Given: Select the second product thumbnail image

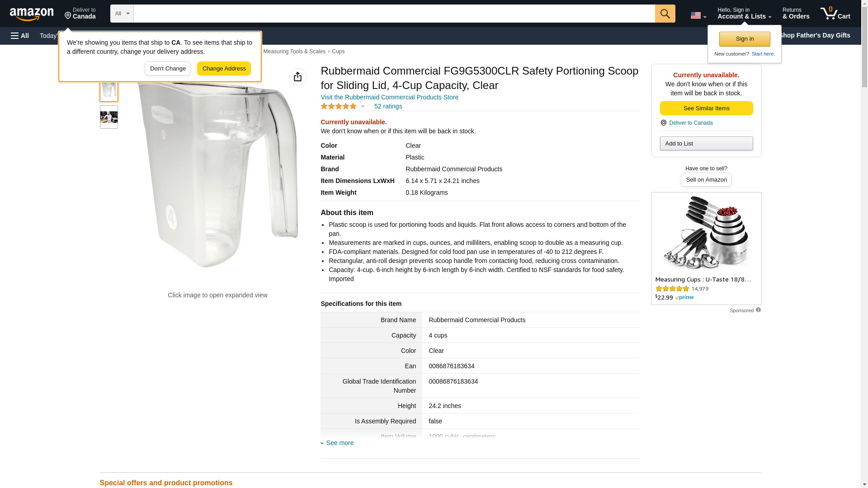Looking at the screenshot, I should (109, 117).
